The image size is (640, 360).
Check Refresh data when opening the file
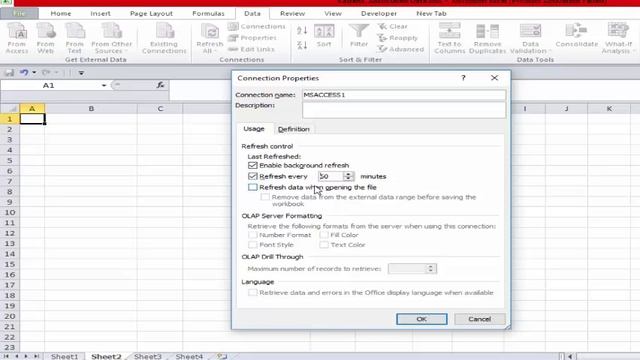(253, 187)
